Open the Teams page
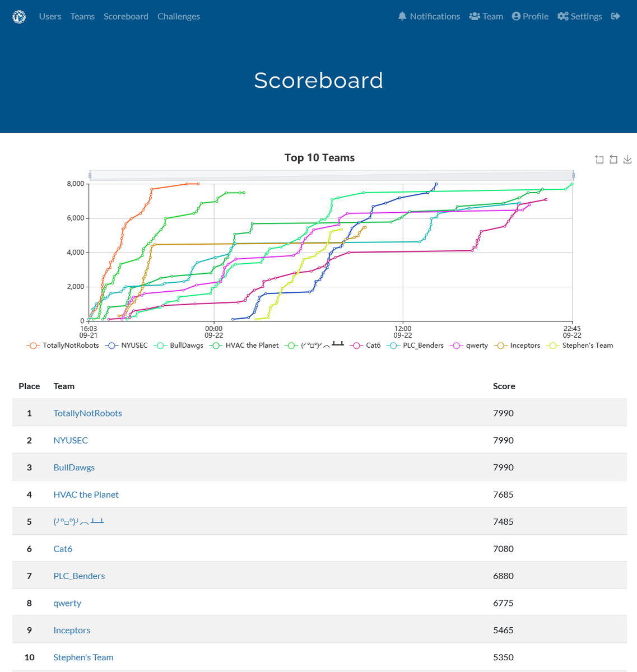 coord(82,16)
